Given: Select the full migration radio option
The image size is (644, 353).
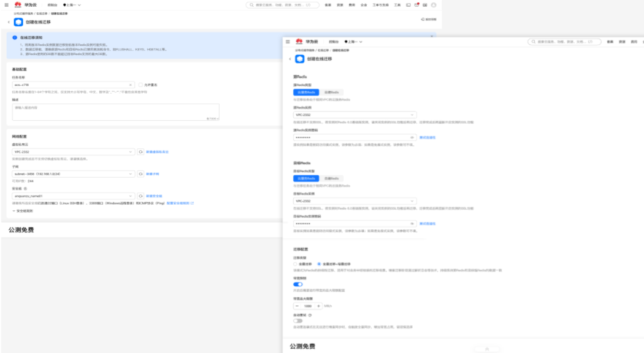Looking at the screenshot, I should [295, 264].
